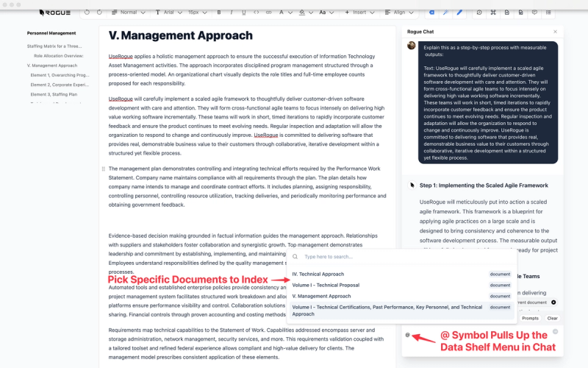This screenshot has height=368, width=588.
Task: Open 'Element 2, Corporate Experi...' outline item
Action: pos(60,85)
